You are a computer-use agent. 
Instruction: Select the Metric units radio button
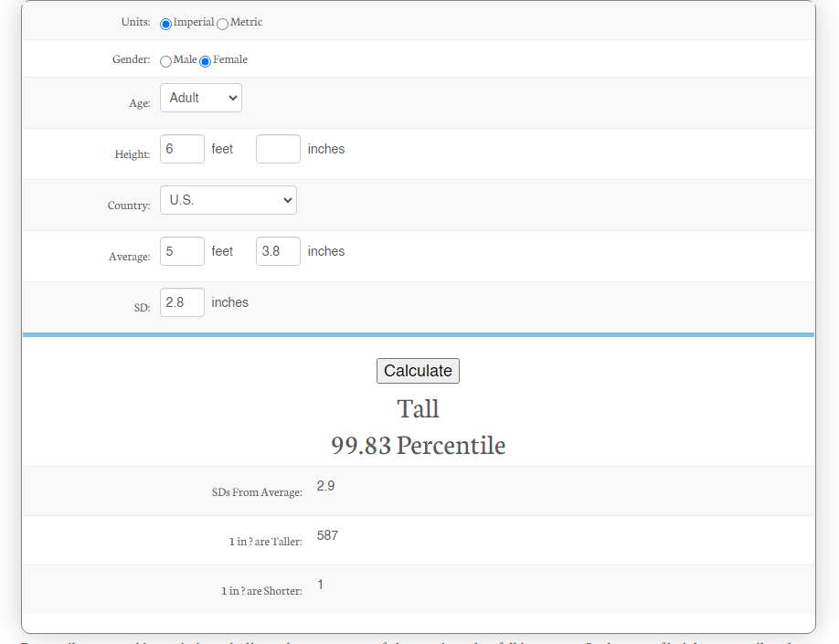(223, 24)
